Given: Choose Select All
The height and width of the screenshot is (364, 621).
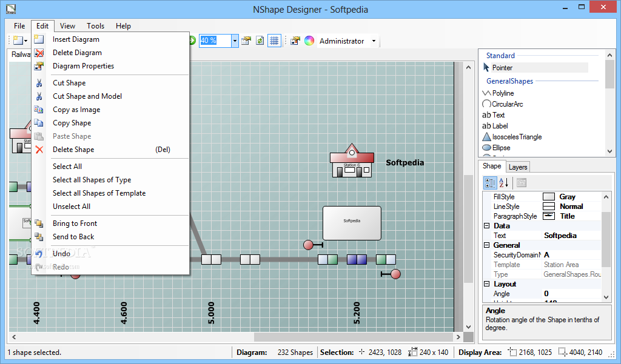Looking at the screenshot, I should click(67, 167).
